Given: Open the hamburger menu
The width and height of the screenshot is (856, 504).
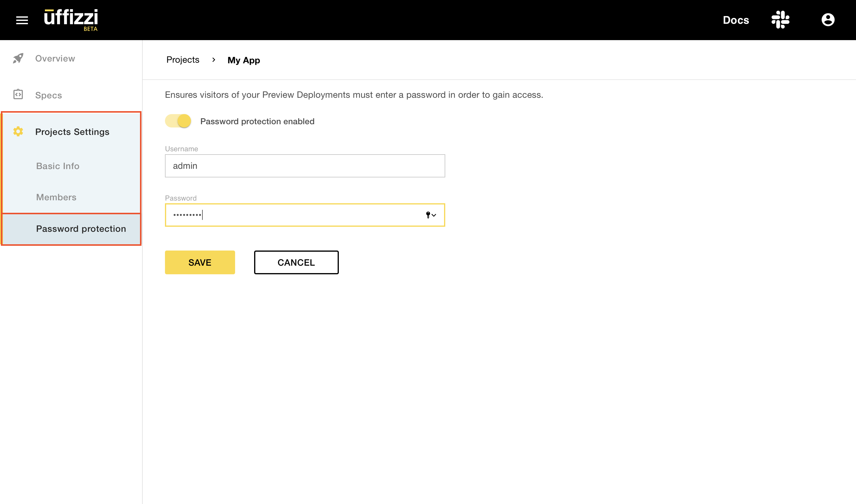Looking at the screenshot, I should 22,20.
